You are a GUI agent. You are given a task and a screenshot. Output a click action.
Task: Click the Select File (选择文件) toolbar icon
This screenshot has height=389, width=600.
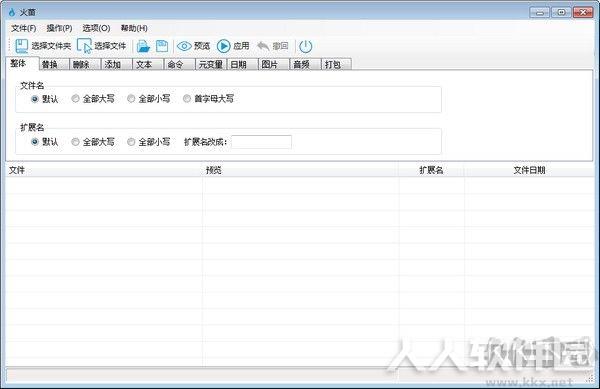pyautogui.click(x=84, y=46)
